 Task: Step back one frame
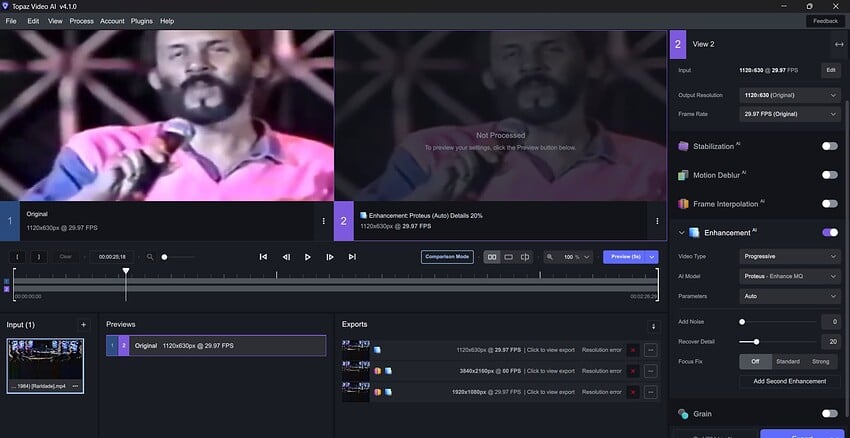coord(286,257)
